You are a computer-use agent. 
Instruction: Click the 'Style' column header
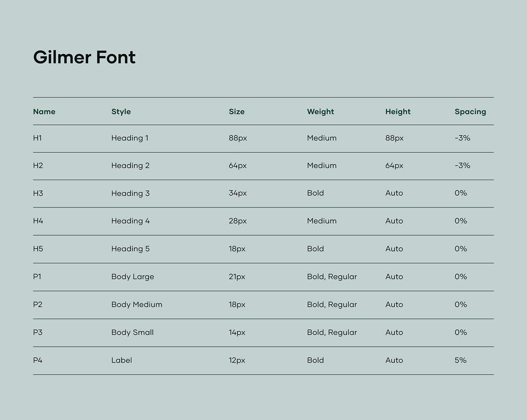pos(121,111)
